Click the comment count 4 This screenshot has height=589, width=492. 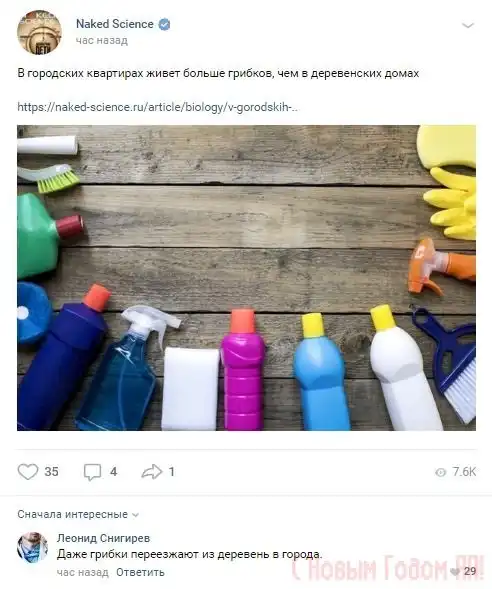tap(113, 472)
